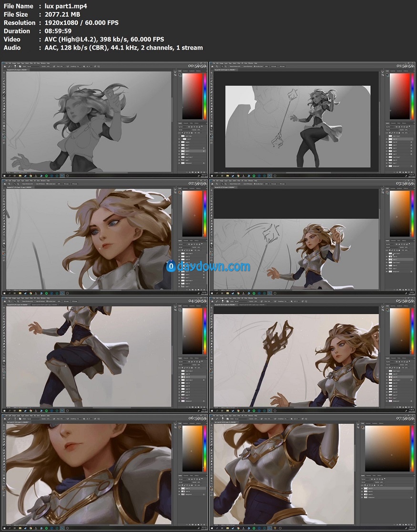The height and width of the screenshot is (532, 417).
Task: Click the file name 'lux part1.mp4'
Action: (66, 6)
